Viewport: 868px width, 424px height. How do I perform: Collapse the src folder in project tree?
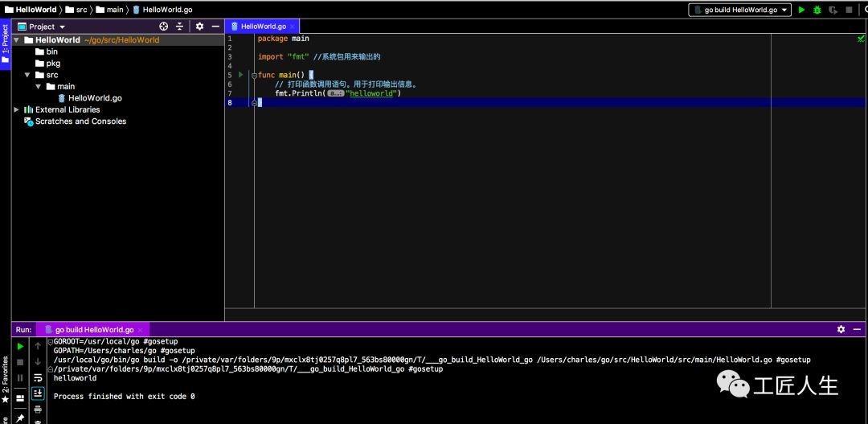[28, 75]
